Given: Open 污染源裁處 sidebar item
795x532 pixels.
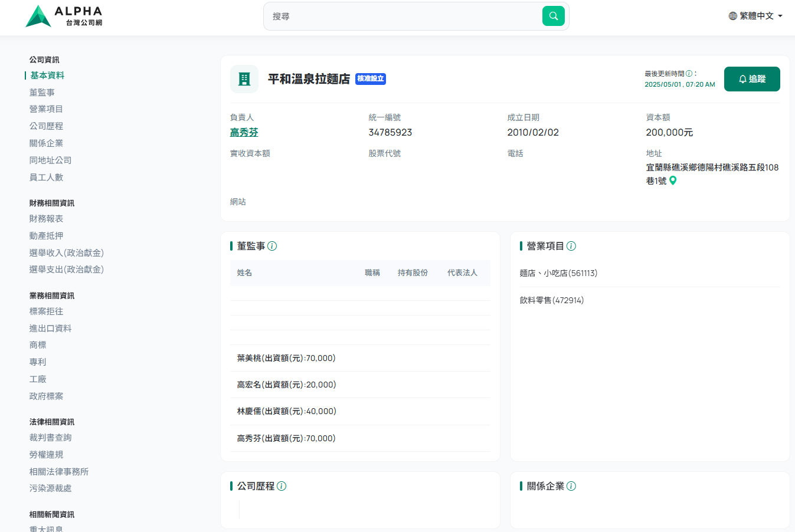Looking at the screenshot, I should 50,488.
